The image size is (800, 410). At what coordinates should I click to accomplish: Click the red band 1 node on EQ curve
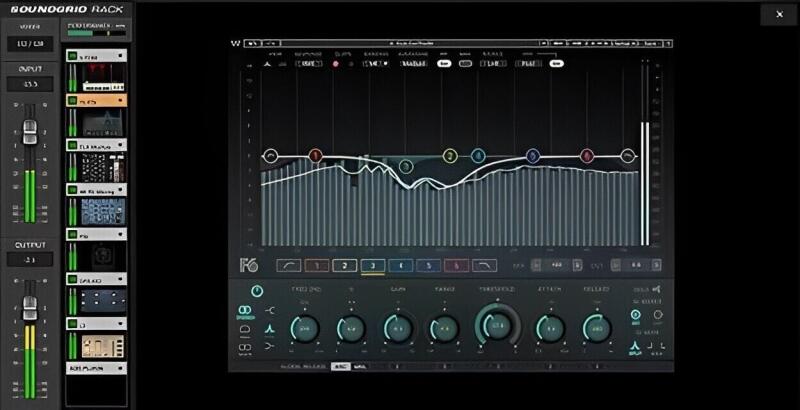(316, 156)
